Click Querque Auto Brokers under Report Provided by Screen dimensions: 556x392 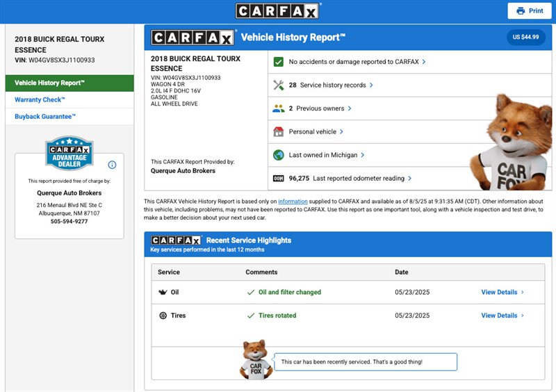click(x=183, y=171)
